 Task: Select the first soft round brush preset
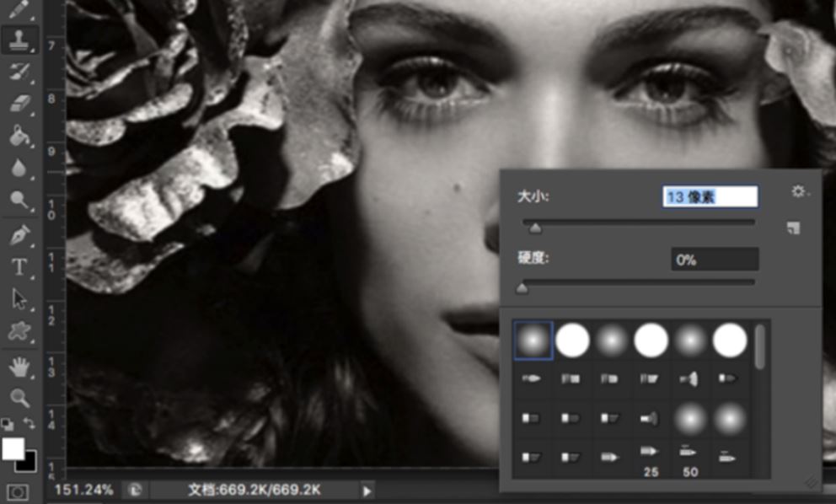[x=533, y=340]
